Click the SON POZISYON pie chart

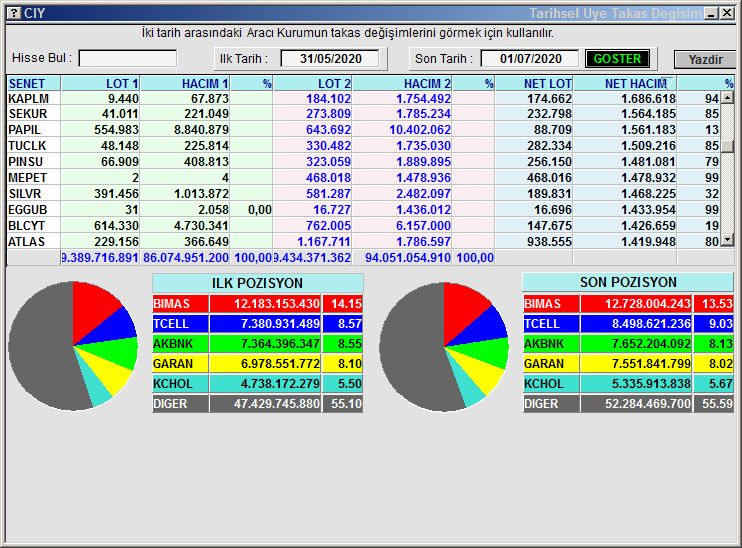(444, 347)
